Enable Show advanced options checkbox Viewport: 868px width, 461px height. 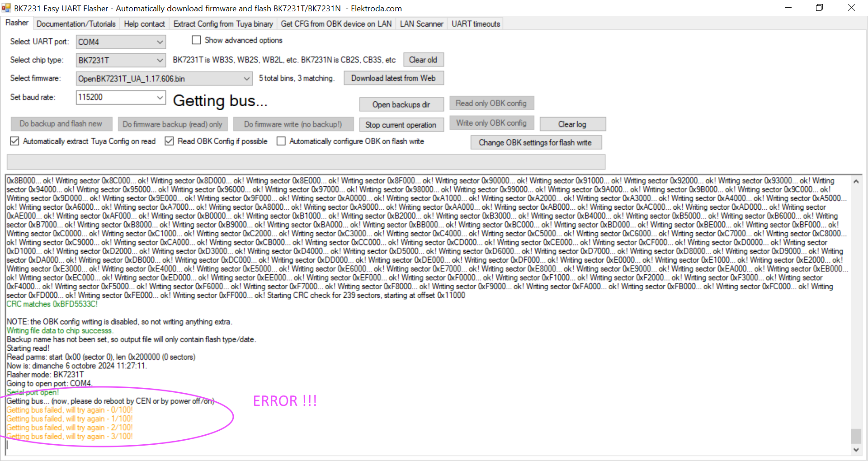[196, 40]
